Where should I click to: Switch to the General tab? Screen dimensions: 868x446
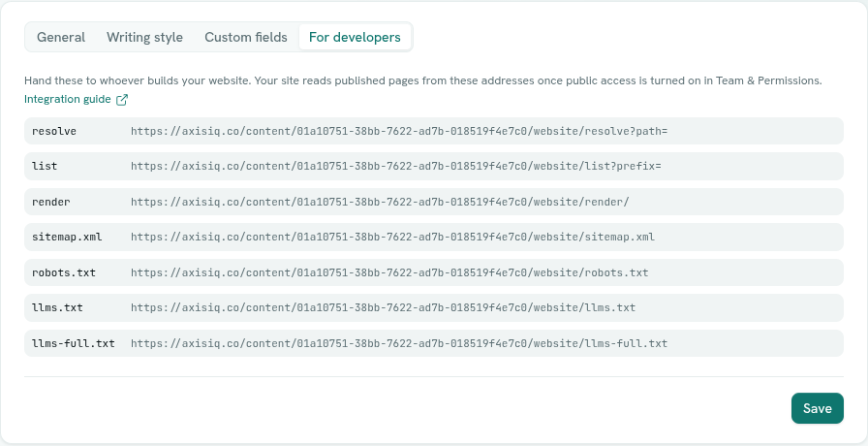point(61,37)
